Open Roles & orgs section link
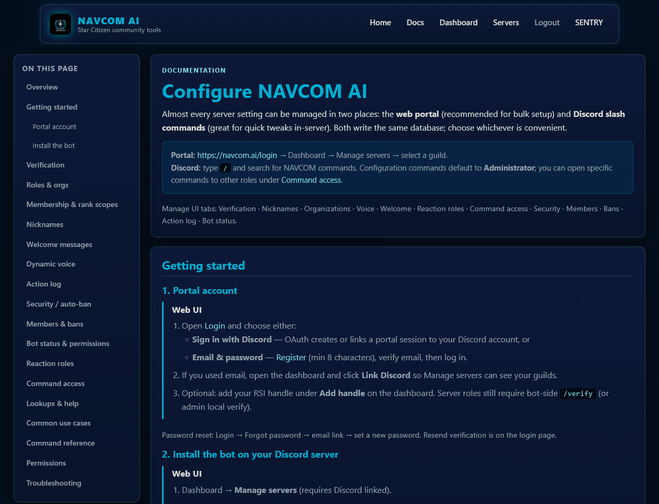Viewport: 659px width, 504px height. coord(47,185)
